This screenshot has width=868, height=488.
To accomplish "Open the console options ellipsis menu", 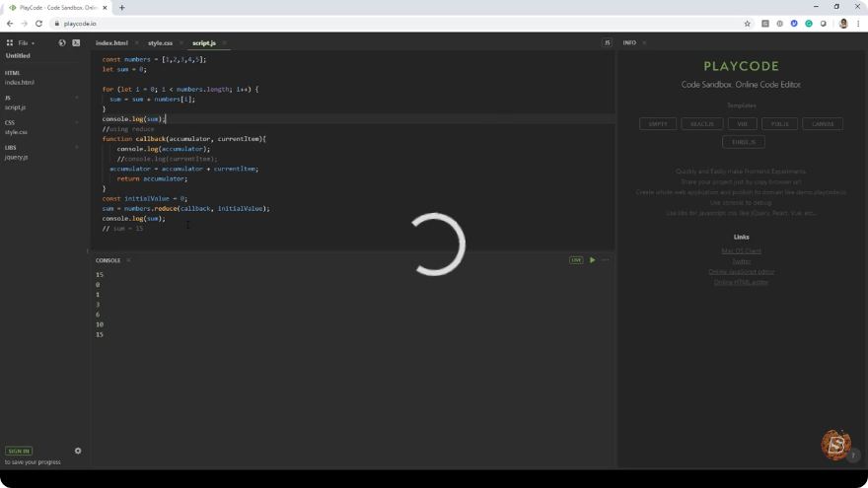I will tap(605, 260).
